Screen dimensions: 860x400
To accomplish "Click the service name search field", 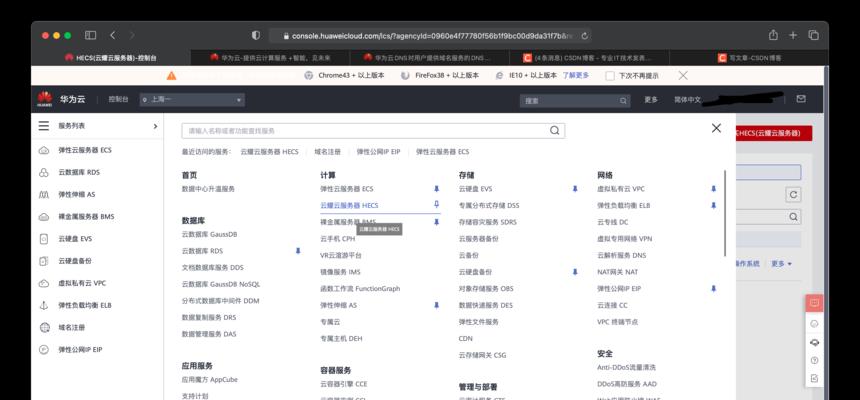I will 373,131.
